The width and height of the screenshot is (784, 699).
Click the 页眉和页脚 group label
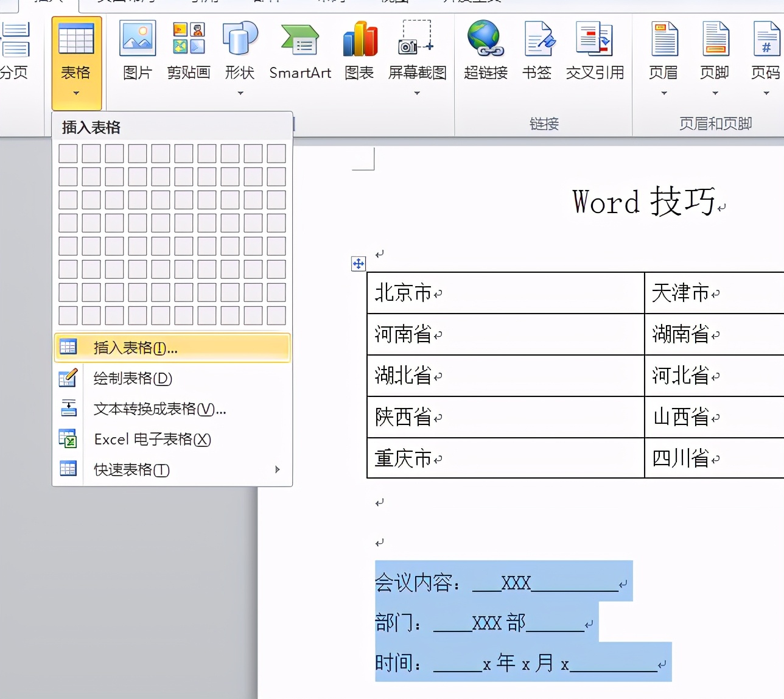click(x=716, y=124)
